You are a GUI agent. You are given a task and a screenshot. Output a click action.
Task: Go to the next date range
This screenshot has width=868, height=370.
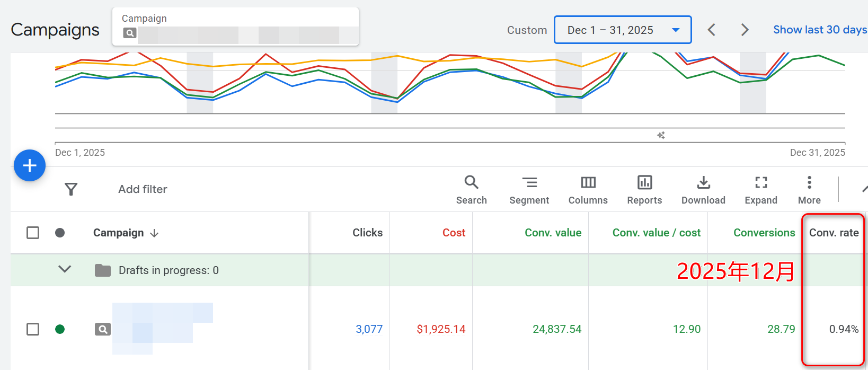(x=745, y=30)
